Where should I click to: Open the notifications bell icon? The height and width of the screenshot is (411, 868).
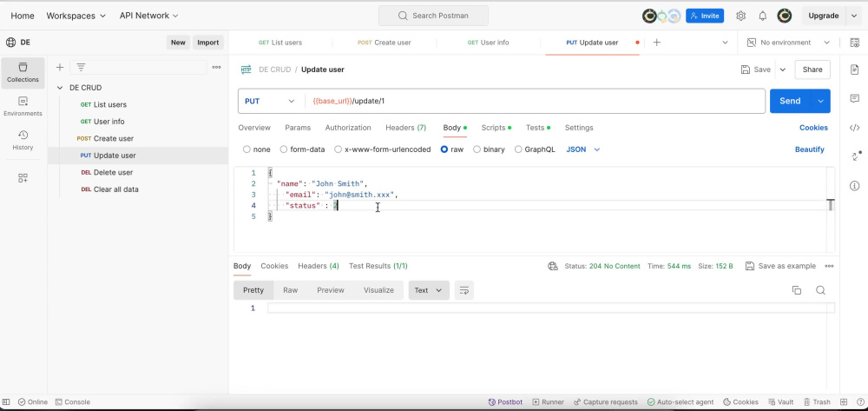click(762, 16)
